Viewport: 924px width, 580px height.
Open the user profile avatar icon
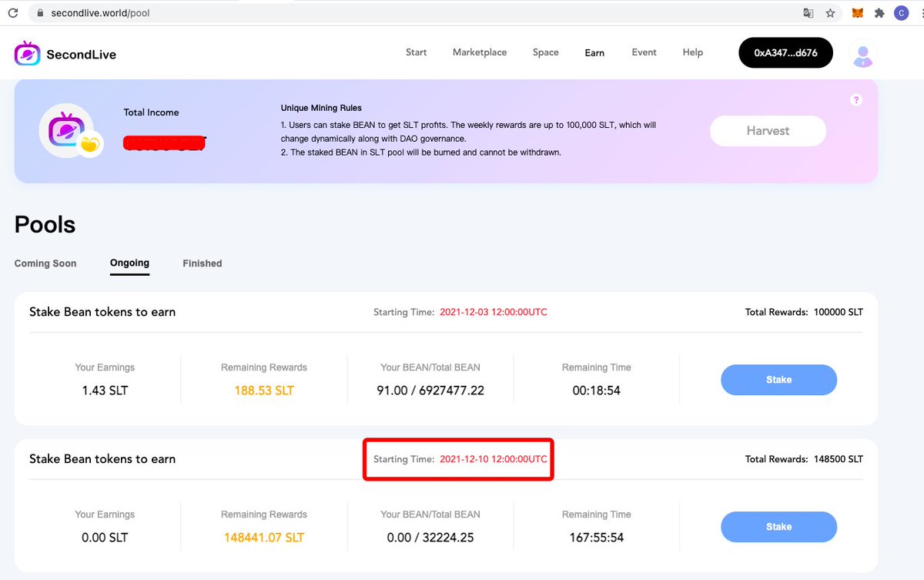point(862,54)
